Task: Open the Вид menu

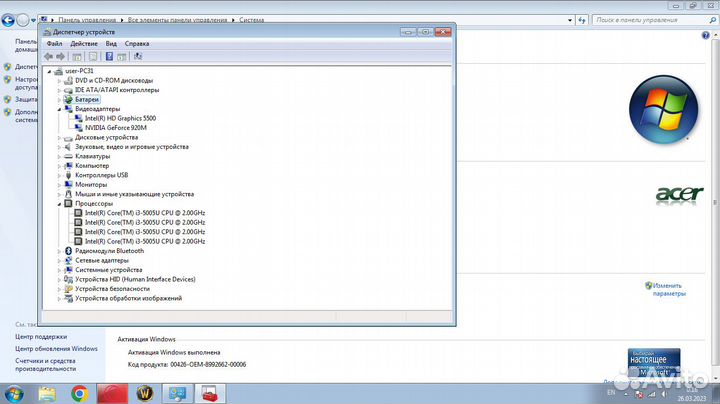Action: click(x=111, y=44)
